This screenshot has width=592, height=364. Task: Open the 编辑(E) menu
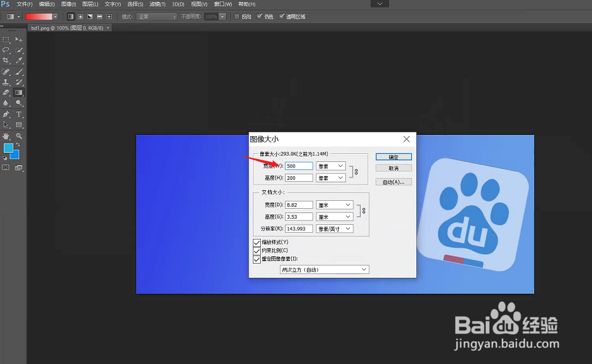coord(47,4)
